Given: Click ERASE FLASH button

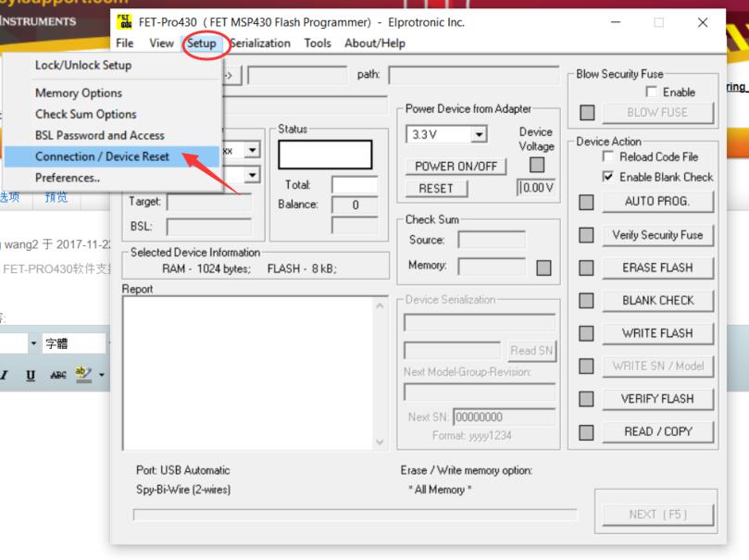Looking at the screenshot, I should coord(657,268).
